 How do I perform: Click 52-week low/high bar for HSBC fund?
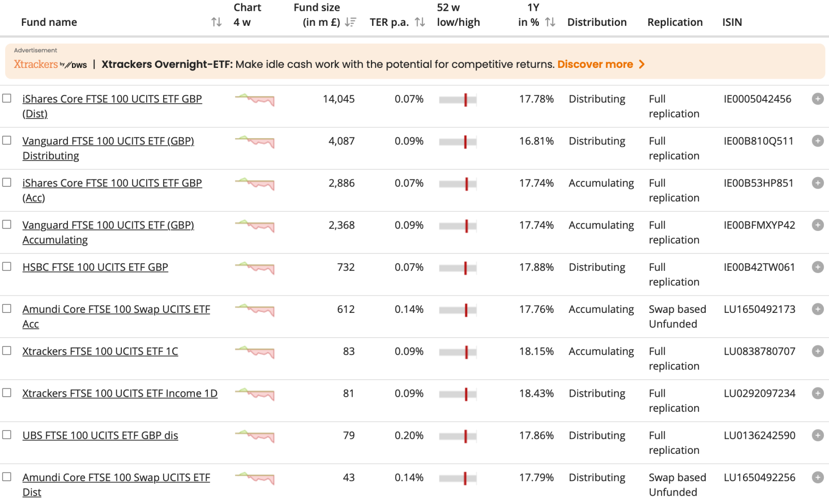[458, 268]
